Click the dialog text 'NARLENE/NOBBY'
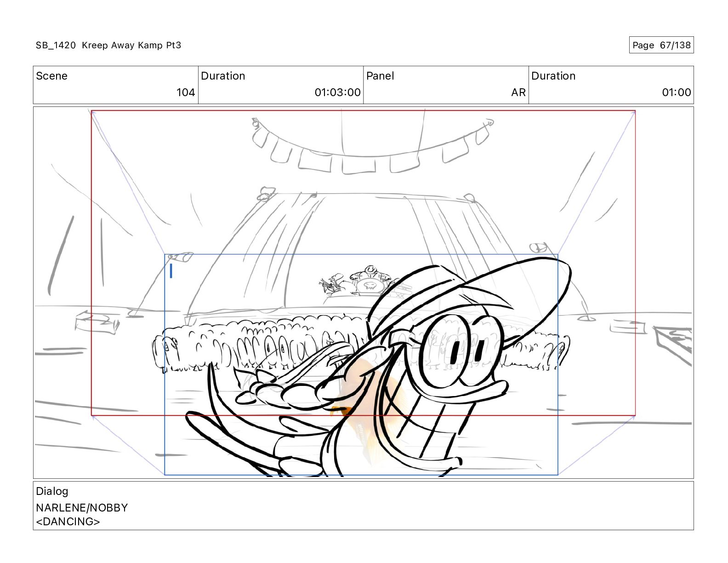Image resolution: width=728 pixels, height=563 pixels. point(82,508)
